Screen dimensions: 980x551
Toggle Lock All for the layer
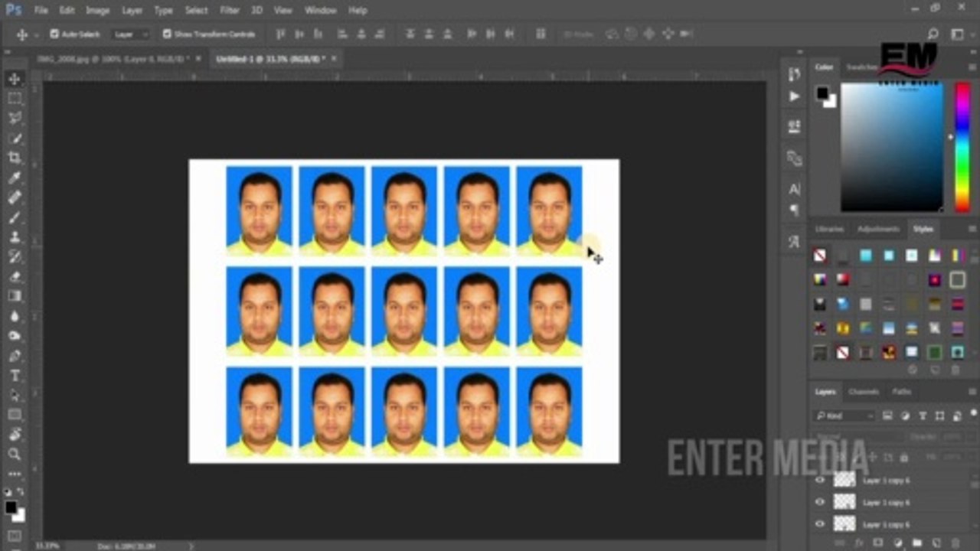pyautogui.click(x=904, y=457)
